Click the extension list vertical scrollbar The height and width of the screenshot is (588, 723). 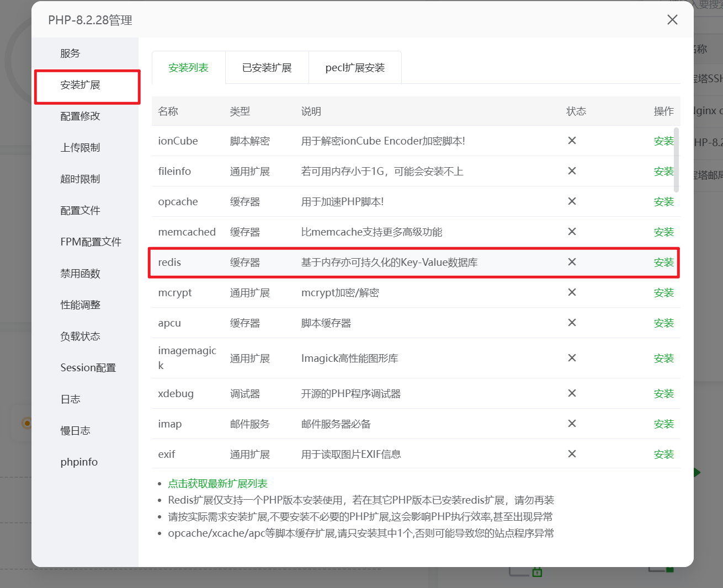(x=677, y=160)
